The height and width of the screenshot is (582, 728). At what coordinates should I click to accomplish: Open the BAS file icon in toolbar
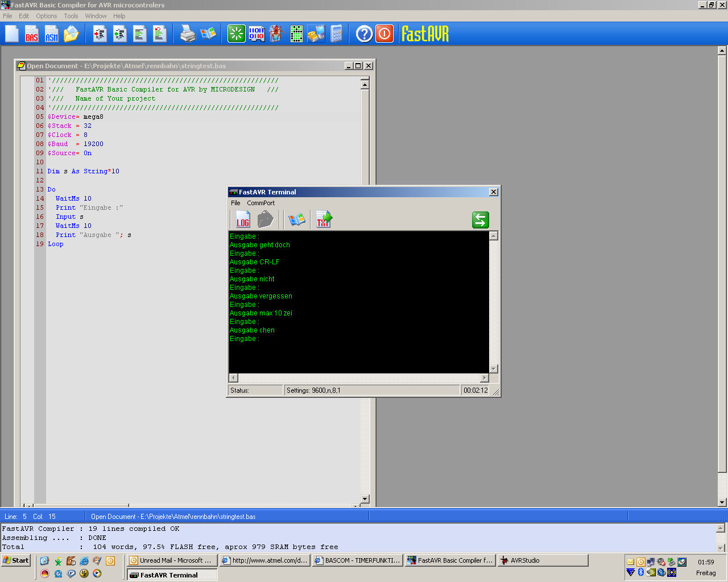click(32, 34)
